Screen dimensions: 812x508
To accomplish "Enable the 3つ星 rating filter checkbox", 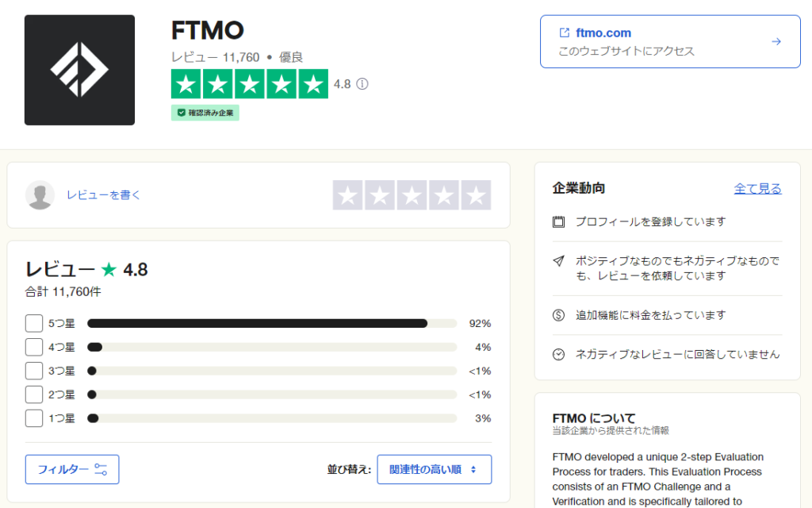I will (x=33, y=370).
